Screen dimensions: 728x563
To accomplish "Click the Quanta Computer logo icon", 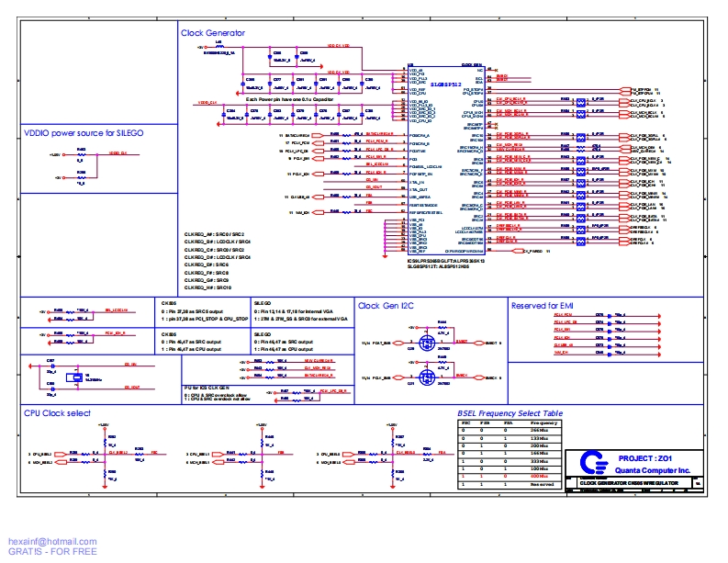I will [x=589, y=462].
